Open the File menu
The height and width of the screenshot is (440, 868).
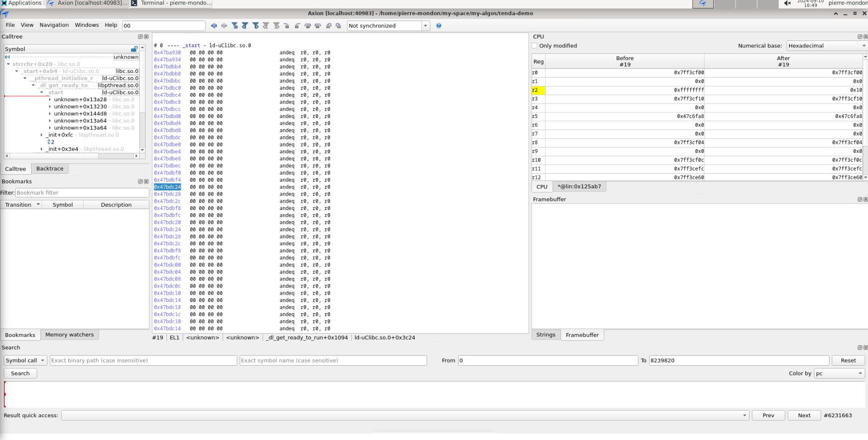(x=10, y=25)
